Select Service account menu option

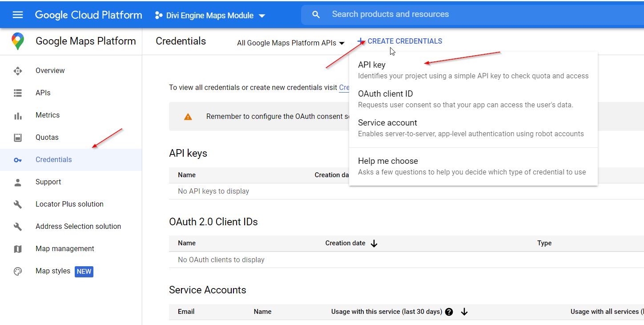(x=387, y=123)
